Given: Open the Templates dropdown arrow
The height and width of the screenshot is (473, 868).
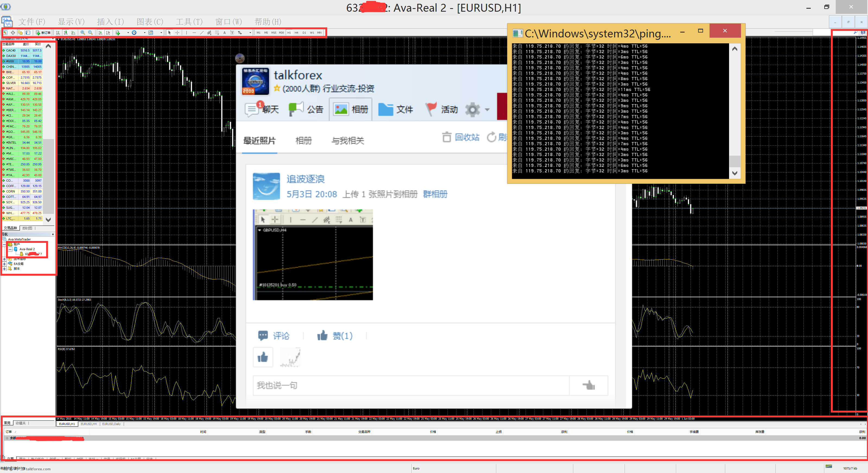Looking at the screenshot, I should [x=161, y=33].
